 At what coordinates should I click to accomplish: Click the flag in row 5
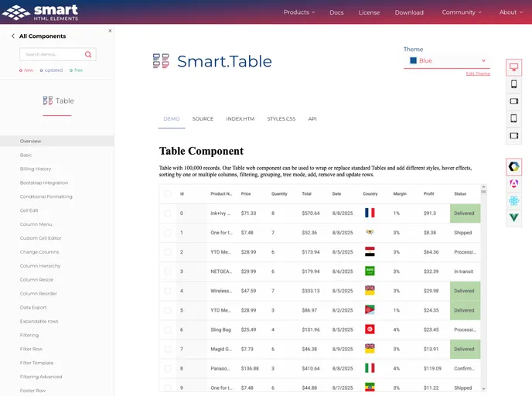tap(370, 310)
